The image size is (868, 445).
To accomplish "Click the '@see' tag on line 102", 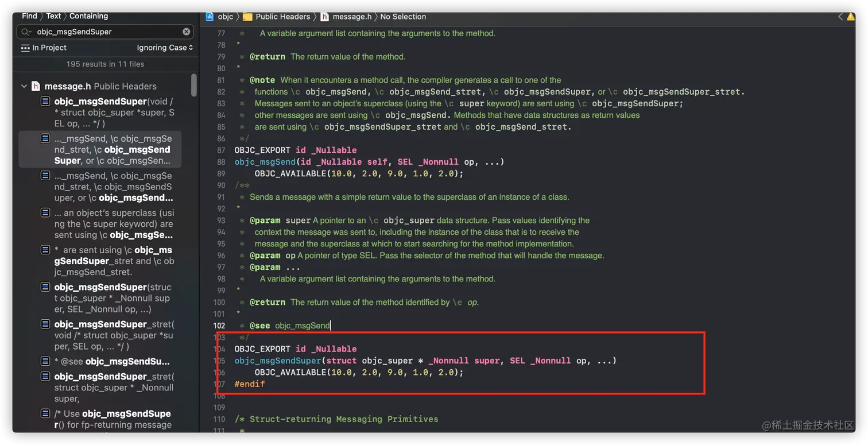I will click(260, 326).
